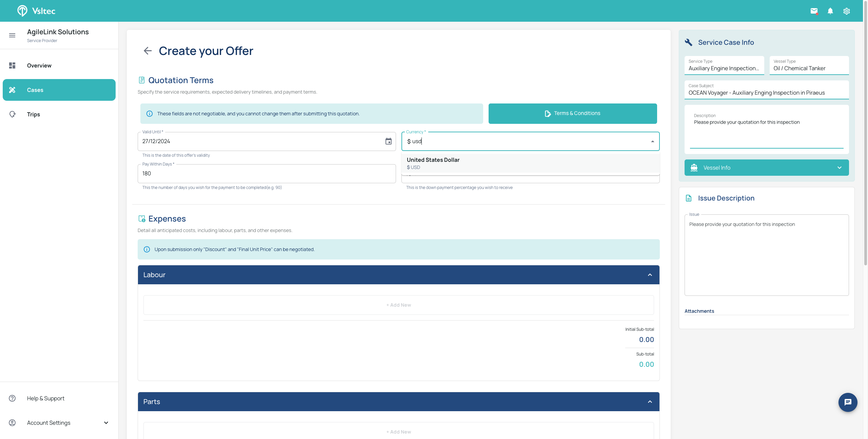Select United States Dollar option
This screenshot has height=439, width=868.
coord(530,163)
